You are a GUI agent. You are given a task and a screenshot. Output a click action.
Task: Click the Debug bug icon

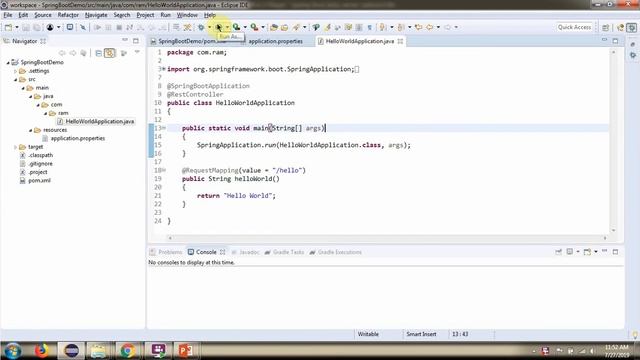[201, 27]
